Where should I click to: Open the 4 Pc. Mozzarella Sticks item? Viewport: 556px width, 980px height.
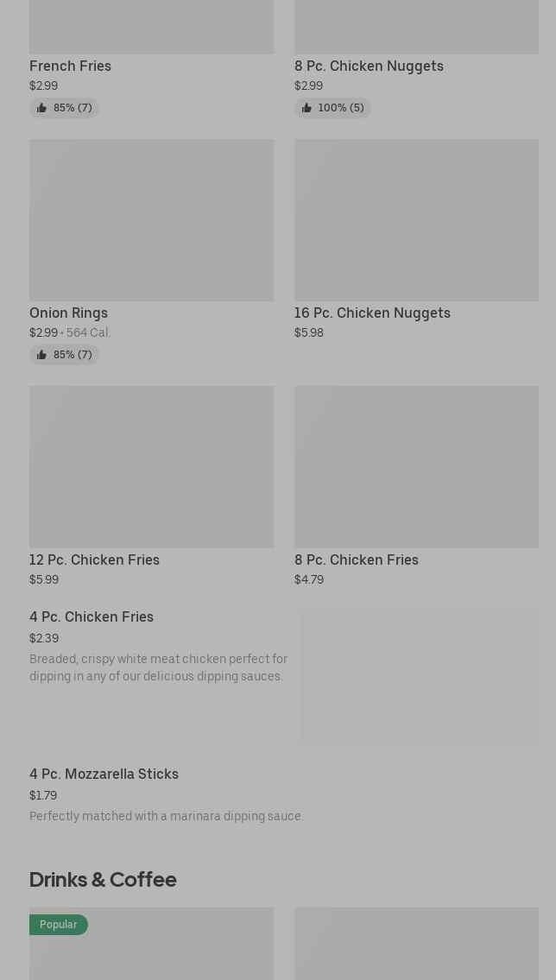pyautogui.click(x=104, y=774)
